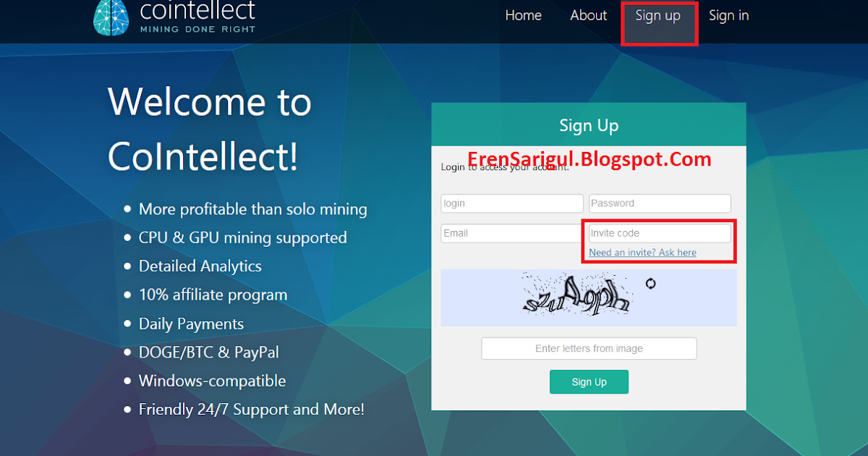
Task: Click into the Password field
Action: (660, 203)
